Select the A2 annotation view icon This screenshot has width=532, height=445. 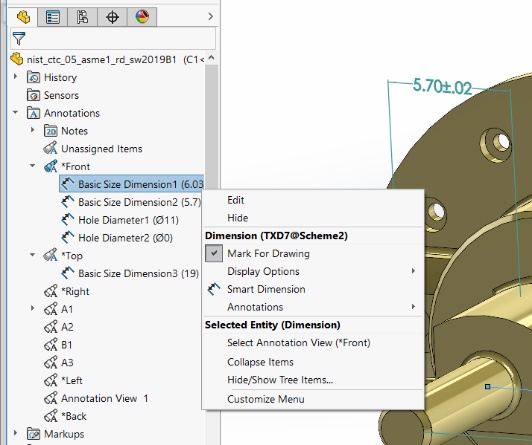pos(51,327)
